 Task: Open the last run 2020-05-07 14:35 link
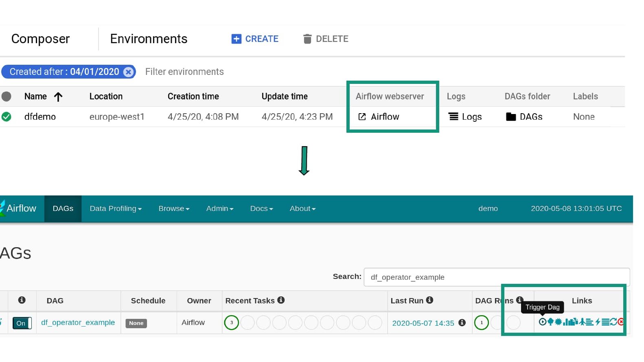pyautogui.click(x=423, y=323)
